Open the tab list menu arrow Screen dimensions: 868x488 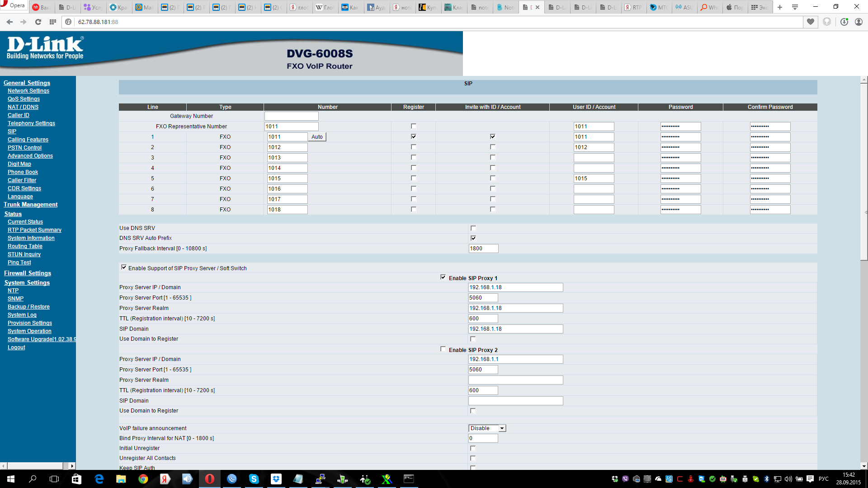(795, 7)
